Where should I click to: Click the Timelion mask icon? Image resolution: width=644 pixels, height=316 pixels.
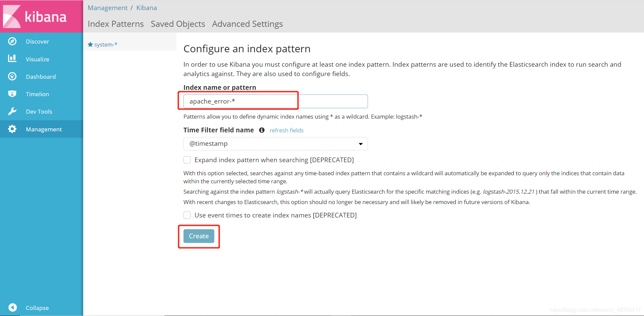tap(12, 94)
